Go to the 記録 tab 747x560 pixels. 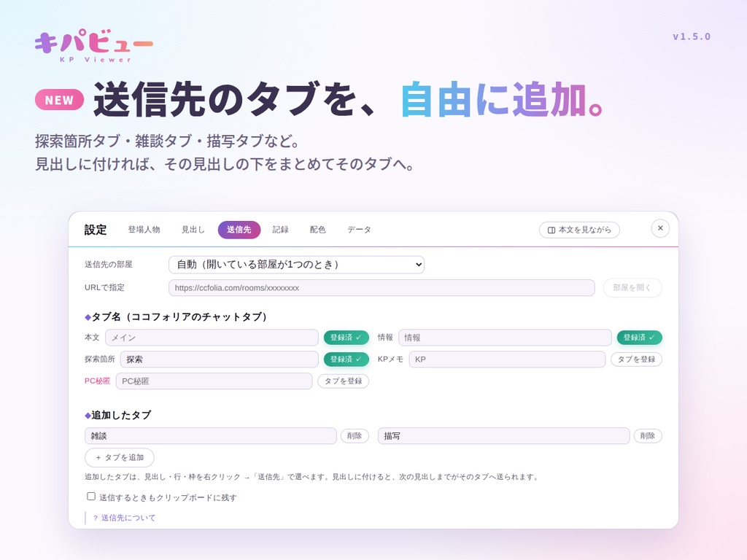(281, 230)
